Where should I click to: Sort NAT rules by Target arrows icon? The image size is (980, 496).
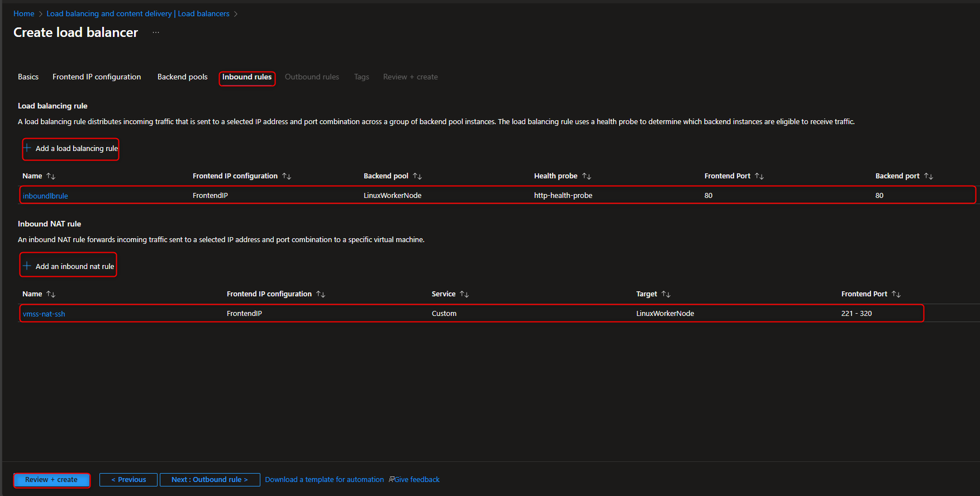click(666, 294)
